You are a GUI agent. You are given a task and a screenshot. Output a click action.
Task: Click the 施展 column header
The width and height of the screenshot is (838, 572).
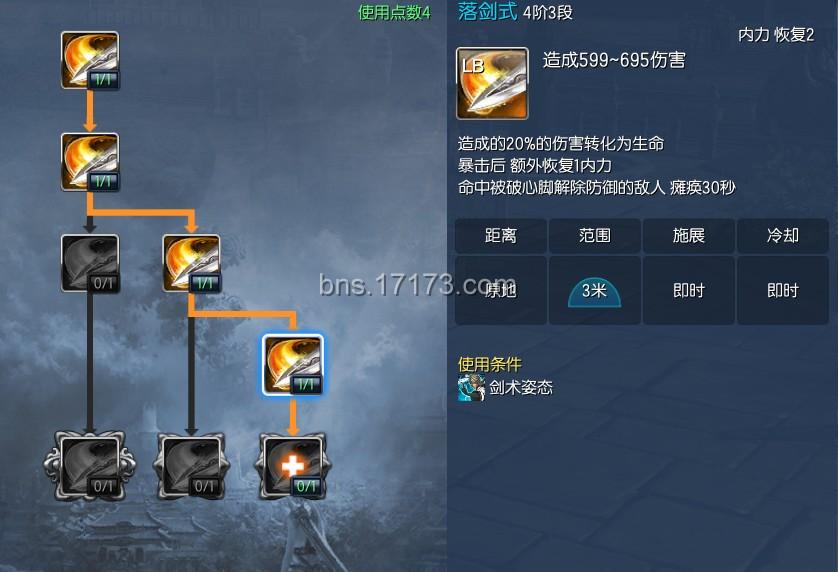(689, 236)
